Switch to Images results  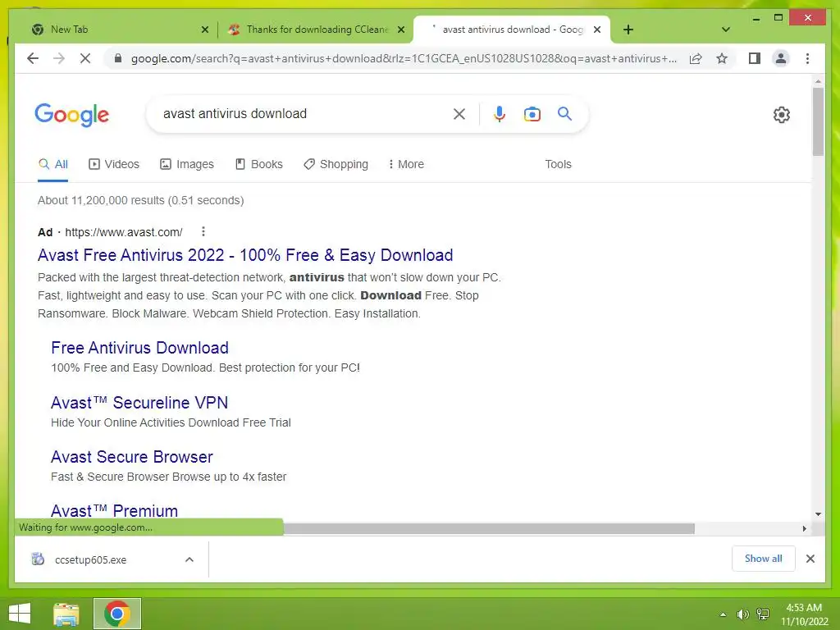coord(187,164)
